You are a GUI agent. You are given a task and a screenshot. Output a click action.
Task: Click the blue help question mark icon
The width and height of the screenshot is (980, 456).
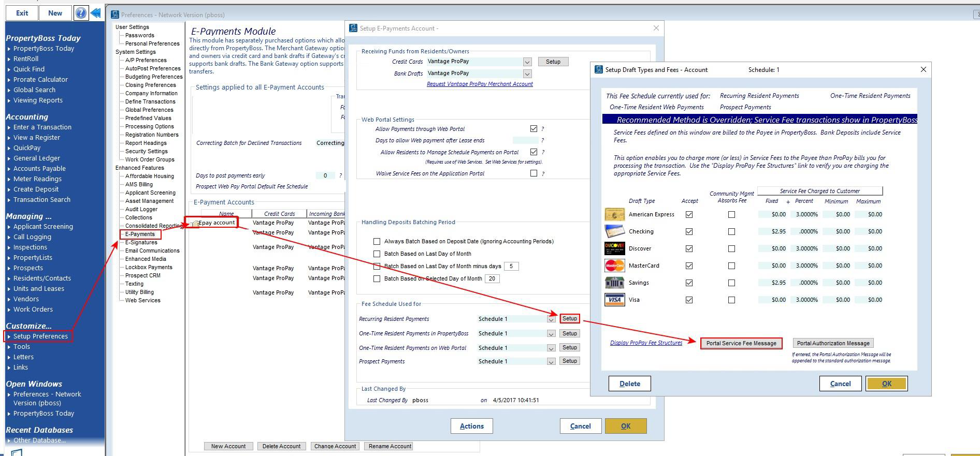pyautogui.click(x=81, y=13)
